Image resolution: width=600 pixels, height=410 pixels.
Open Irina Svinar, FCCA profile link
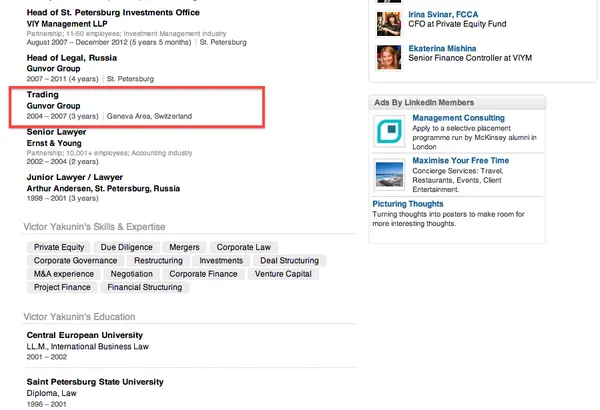(443, 15)
